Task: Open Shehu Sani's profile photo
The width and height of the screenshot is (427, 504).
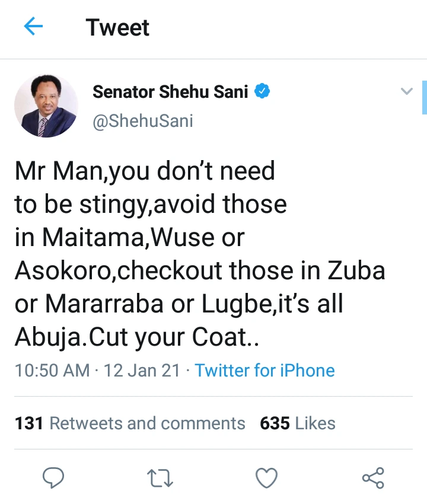Action: tap(46, 106)
